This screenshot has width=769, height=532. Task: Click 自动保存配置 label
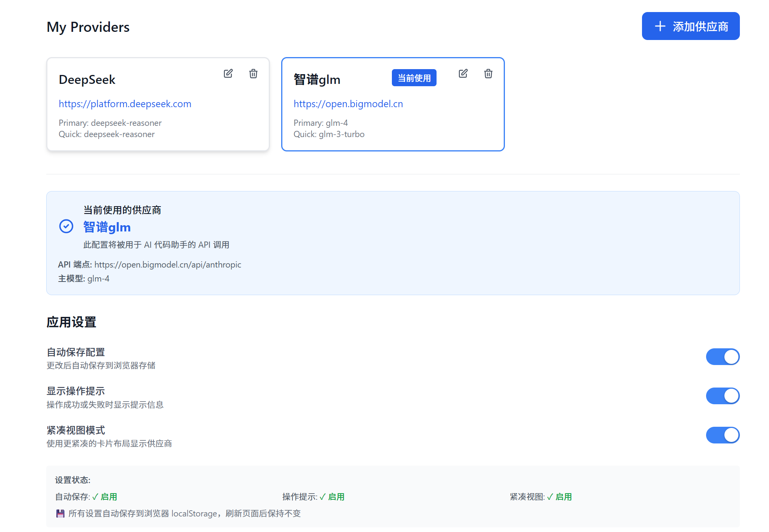[x=76, y=352]
